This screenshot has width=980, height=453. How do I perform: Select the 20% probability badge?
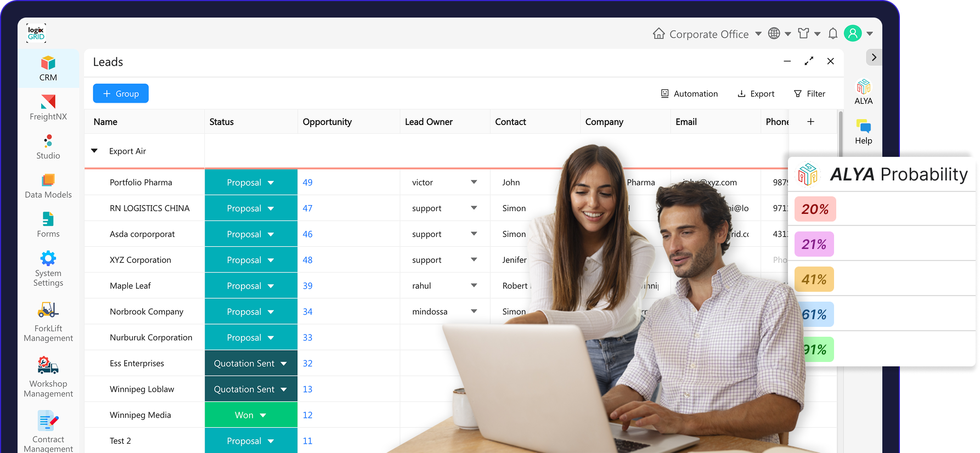pos(815,209)
